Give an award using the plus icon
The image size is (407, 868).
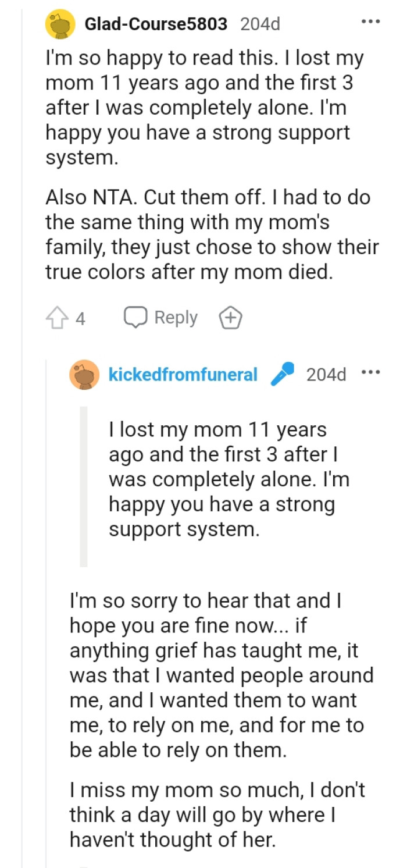[231, 317]
